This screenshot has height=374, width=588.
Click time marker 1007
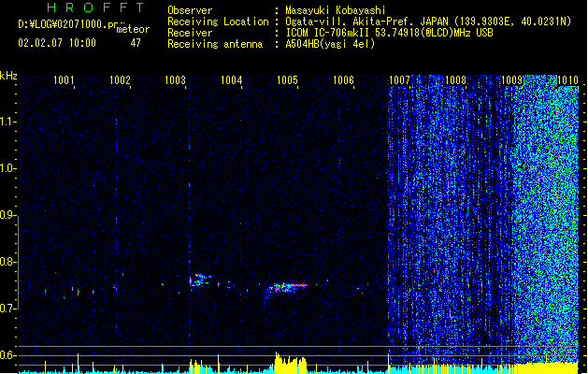tap(399, 79)
